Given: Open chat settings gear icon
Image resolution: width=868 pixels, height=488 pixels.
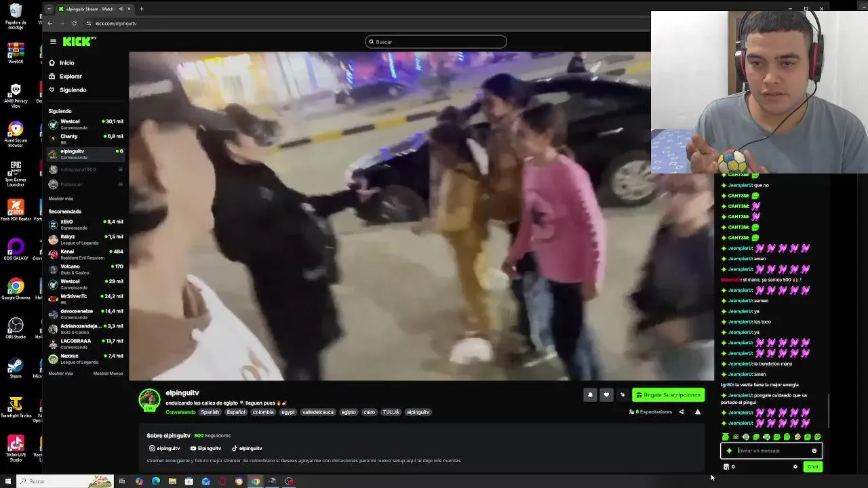Looking at the screenshot, I should click(795, 467).
